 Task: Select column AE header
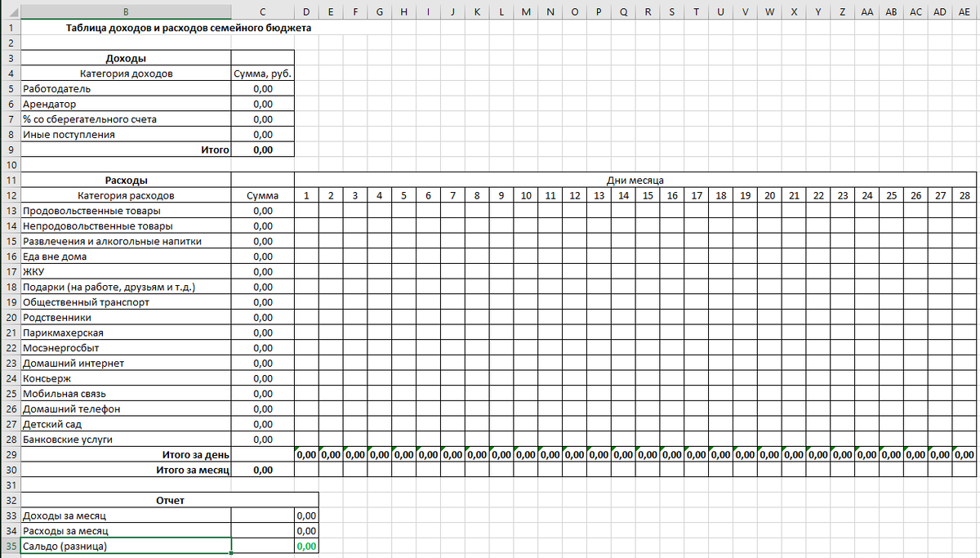tap(964, 11)
